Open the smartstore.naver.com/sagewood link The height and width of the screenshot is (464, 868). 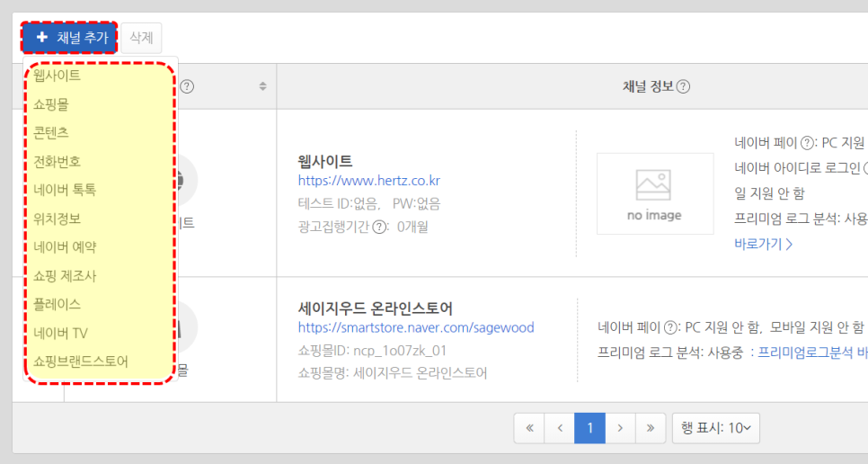point(416,327)
